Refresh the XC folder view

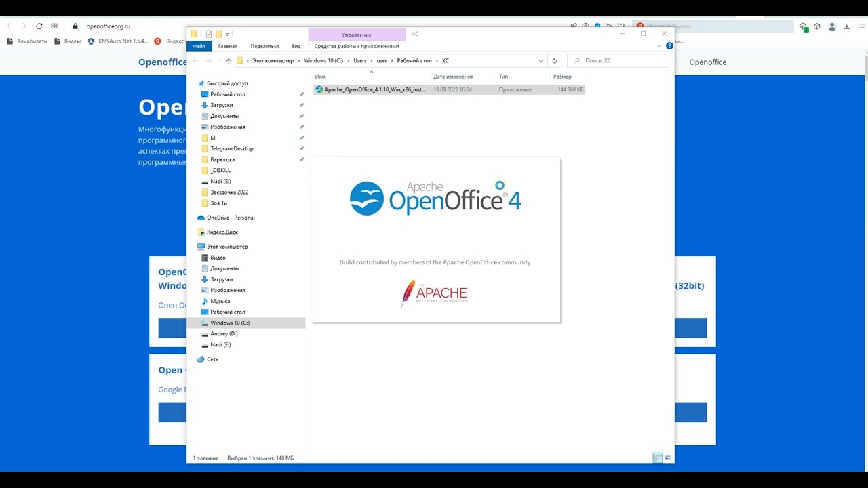[x=555, y=61]
